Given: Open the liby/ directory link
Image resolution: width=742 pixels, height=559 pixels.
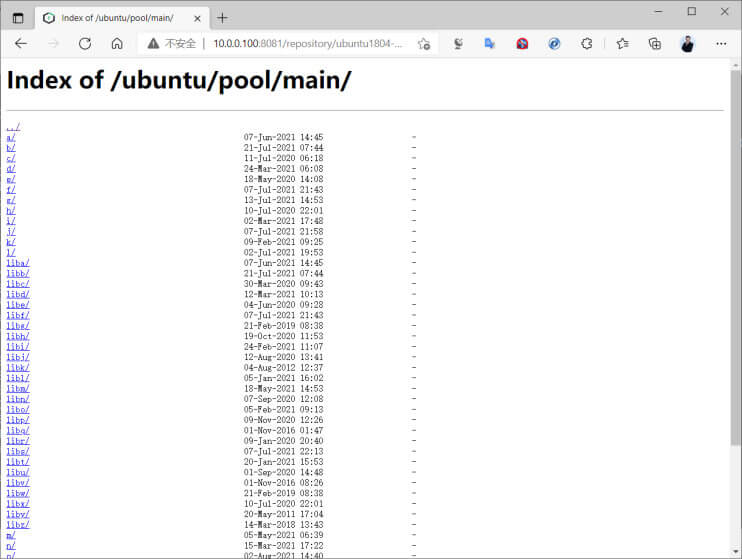Looking at the screenshot, I should point(18,514).
